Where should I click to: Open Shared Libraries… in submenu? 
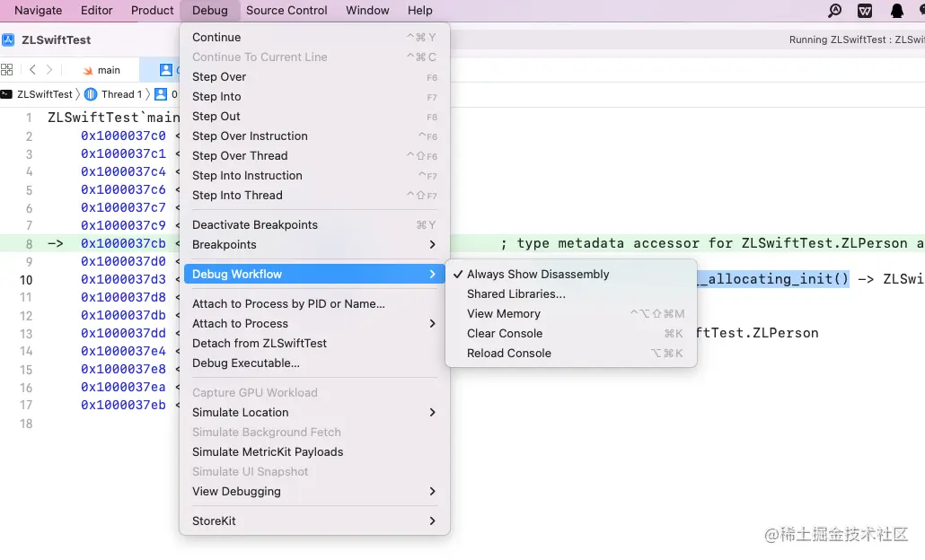click(x=570, y=294)
